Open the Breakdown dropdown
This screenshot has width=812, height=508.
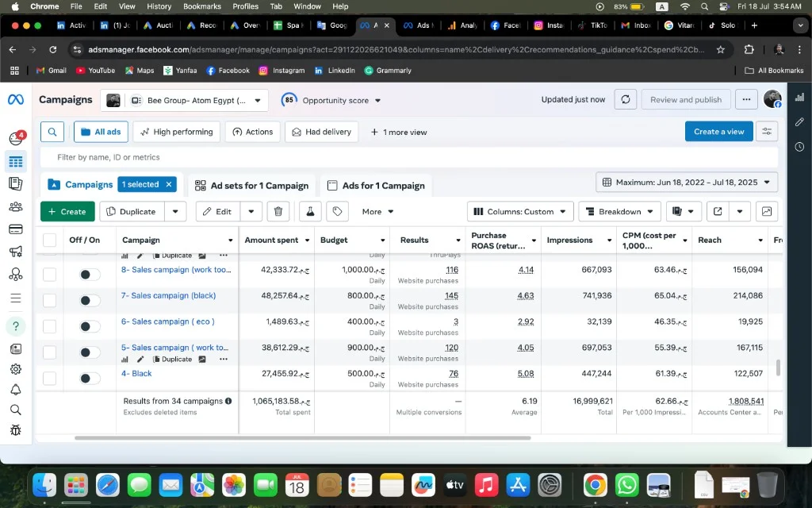(x=619, y=211)
